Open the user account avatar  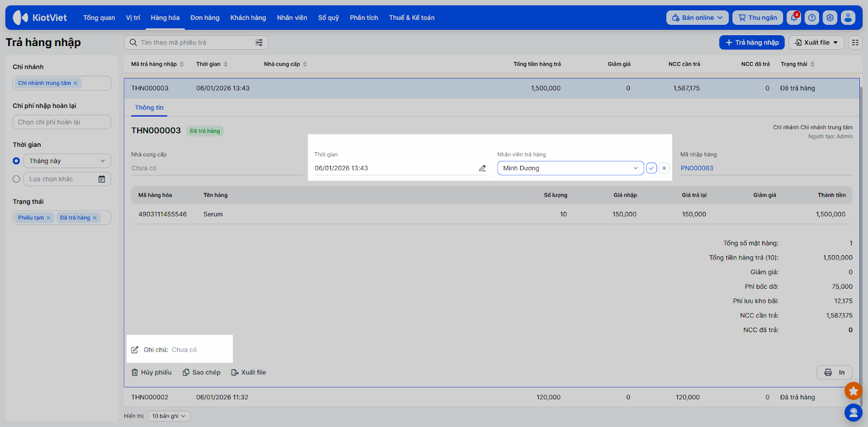click(x=848, y=18)
